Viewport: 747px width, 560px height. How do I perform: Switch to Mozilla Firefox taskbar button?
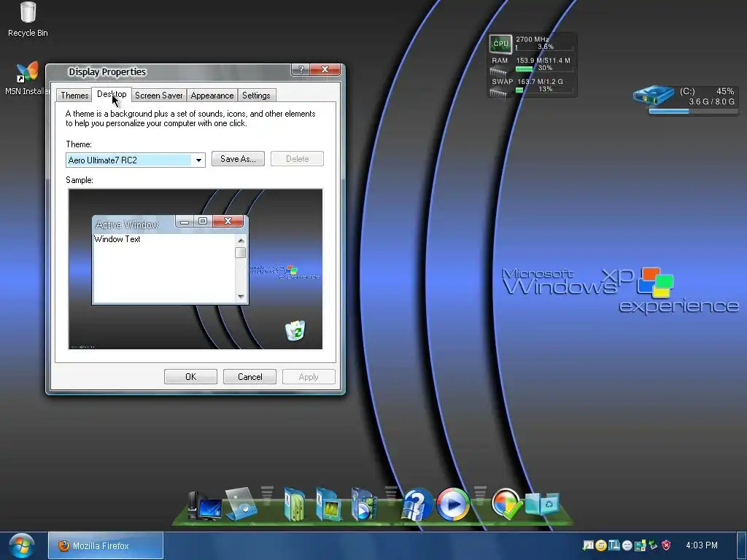point(106,545)
